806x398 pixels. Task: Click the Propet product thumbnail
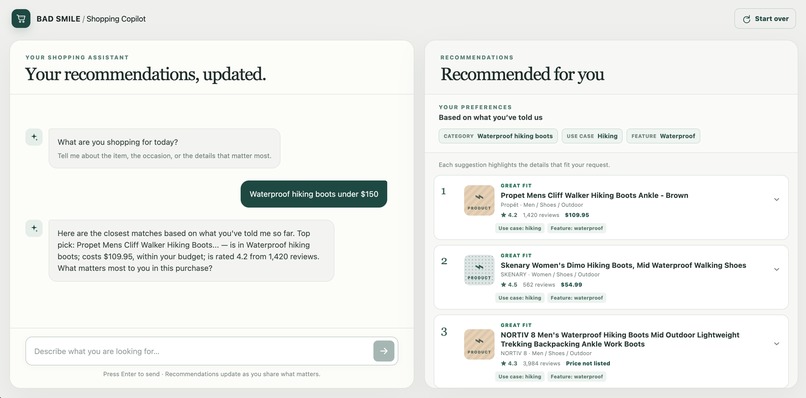(479, 201)
